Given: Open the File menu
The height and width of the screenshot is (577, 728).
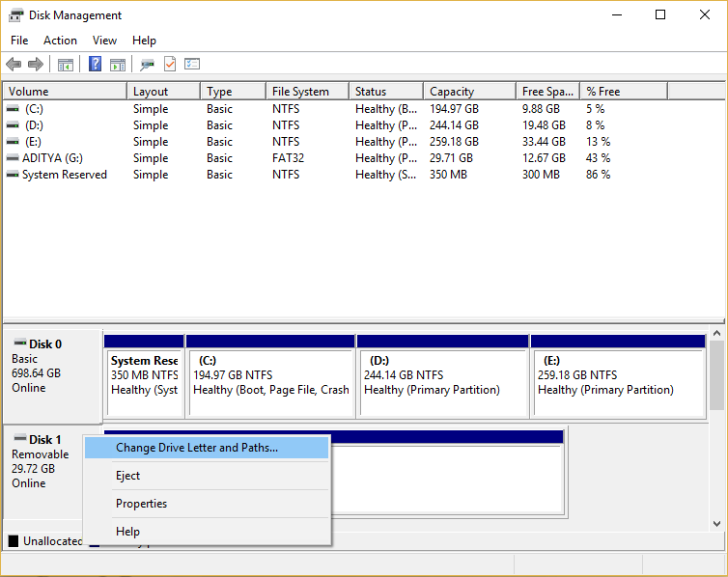Looking at the screenshot, I should pos(19,41).
